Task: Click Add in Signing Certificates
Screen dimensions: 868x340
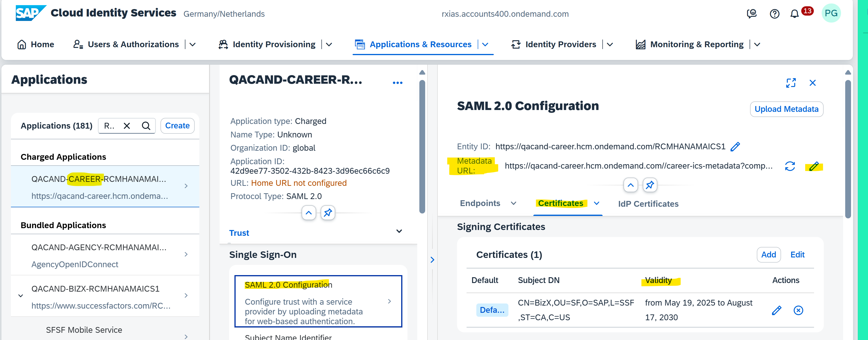Action: point(768,255)
